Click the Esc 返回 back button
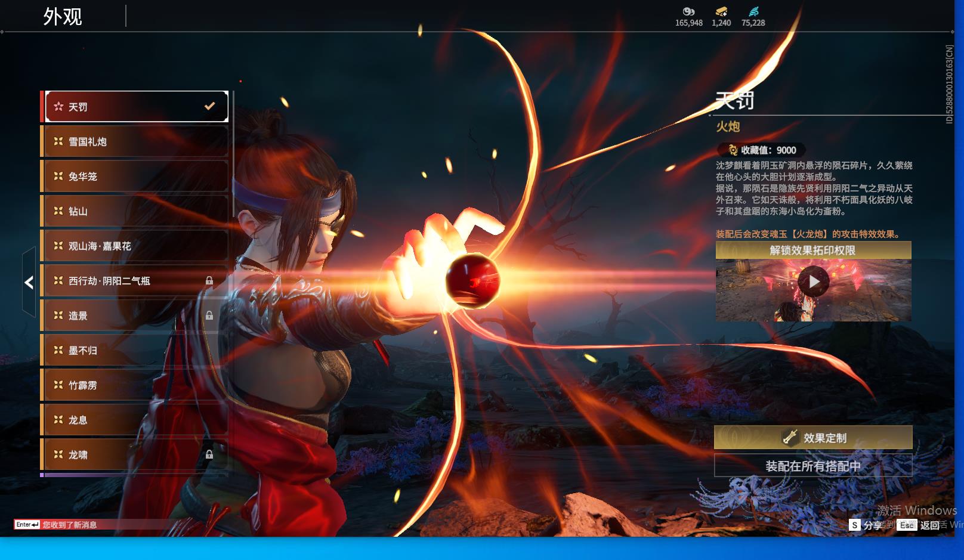 (919, 525)
